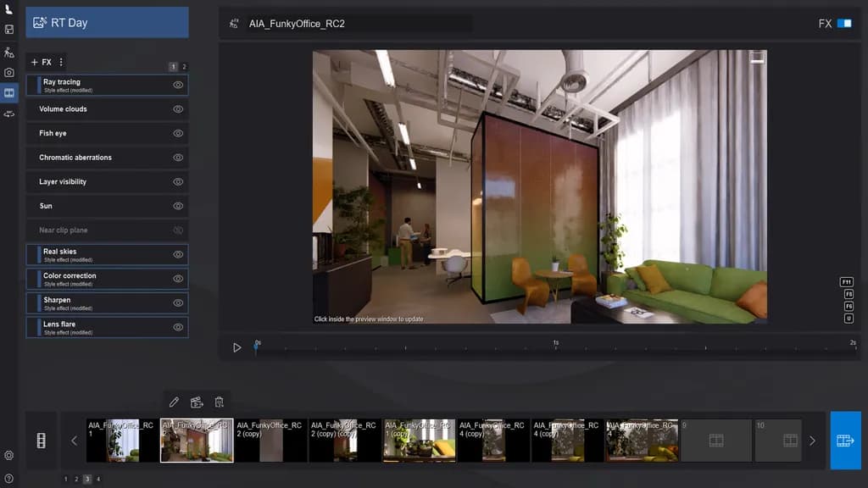The width and height of the screenshot is (868, 488).
Task: Toggle visibility of the Ray tracing effect
Action: (x=178, y=85)
